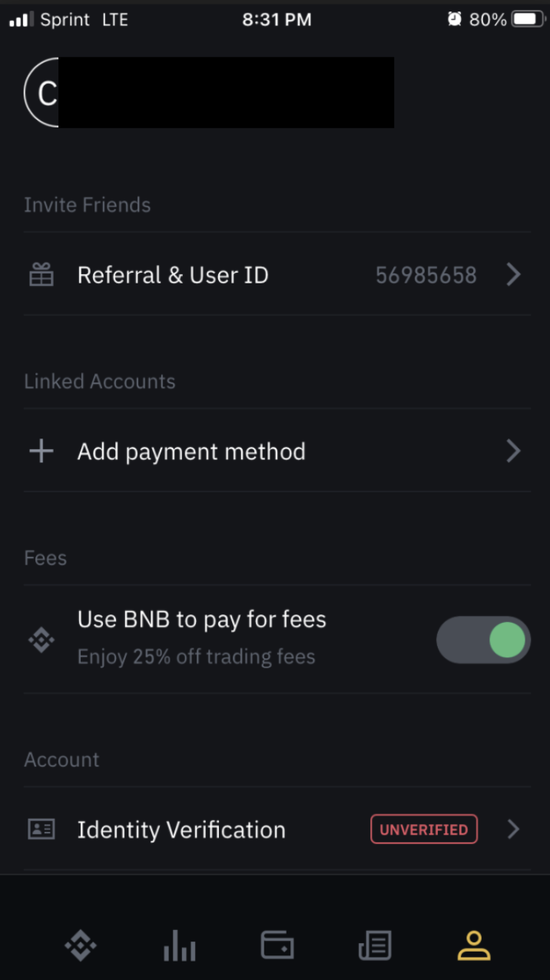Open the orders list tab icon
This screenshot has width=550, height=980.
click(375, 945)
